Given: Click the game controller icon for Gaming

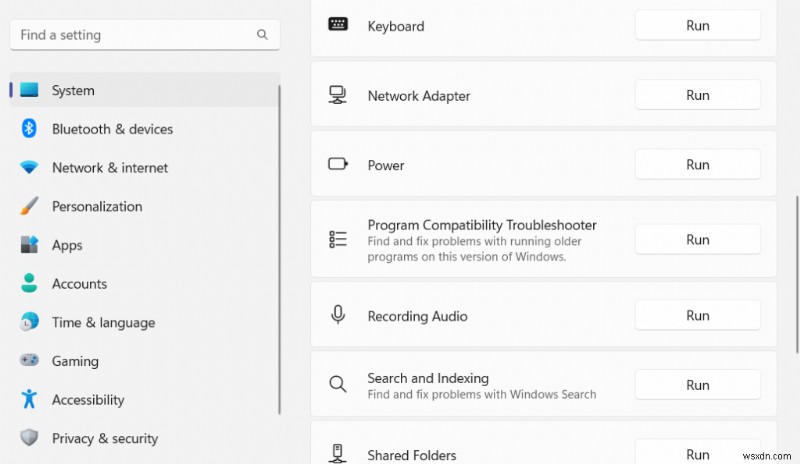Looking at the screenshot, I should point(29,360).
